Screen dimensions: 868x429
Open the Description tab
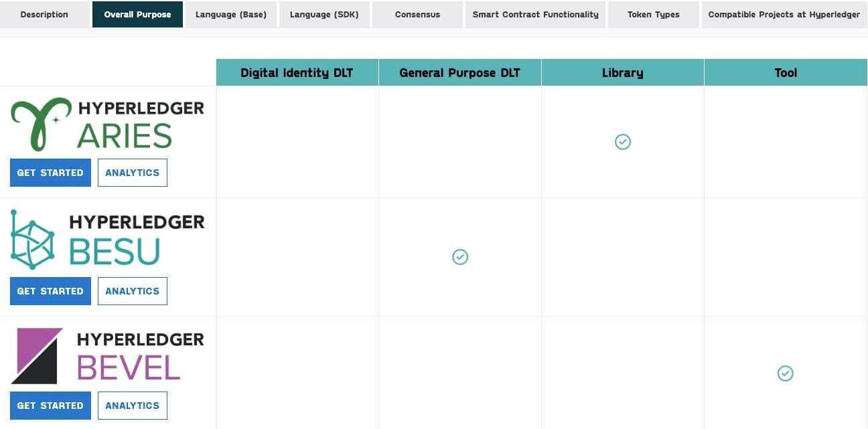[44, 14]
